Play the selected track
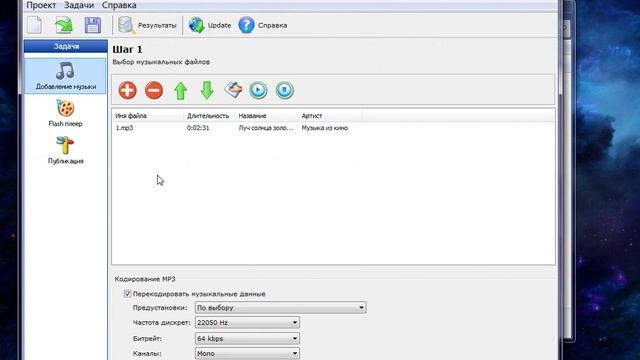 pos(258,90)
